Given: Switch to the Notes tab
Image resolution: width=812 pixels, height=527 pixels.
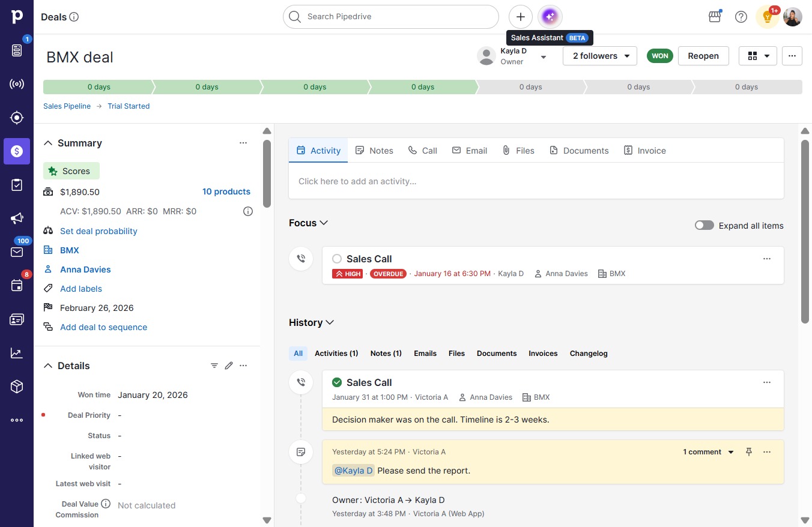Looking at the screenshot, I should (x=374, y=151).
